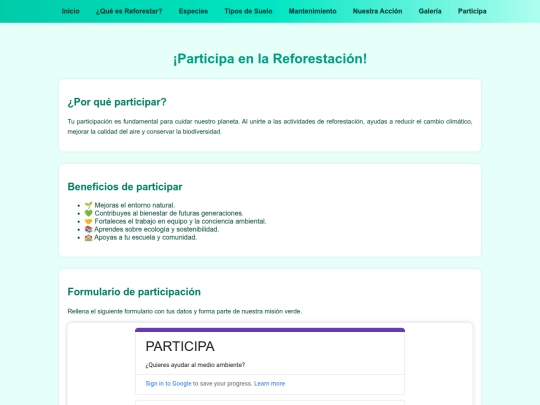The width and height of the screenshot is (540, 405).
Task: Click Sign in to Google link
Action: [168, 383]
